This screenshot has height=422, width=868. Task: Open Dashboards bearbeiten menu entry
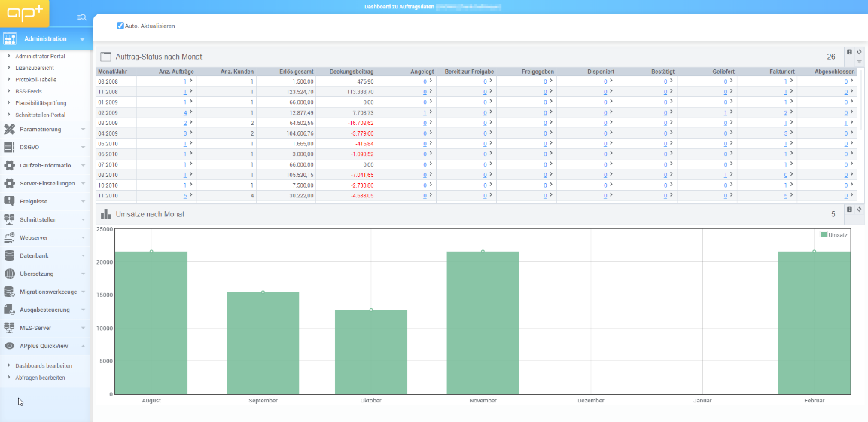click(44, 365)
